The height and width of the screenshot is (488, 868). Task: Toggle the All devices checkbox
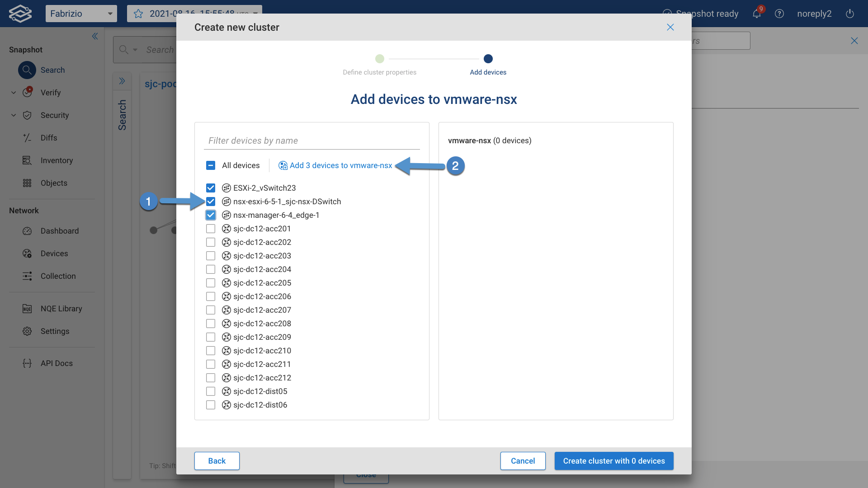(x=211, y=165)
